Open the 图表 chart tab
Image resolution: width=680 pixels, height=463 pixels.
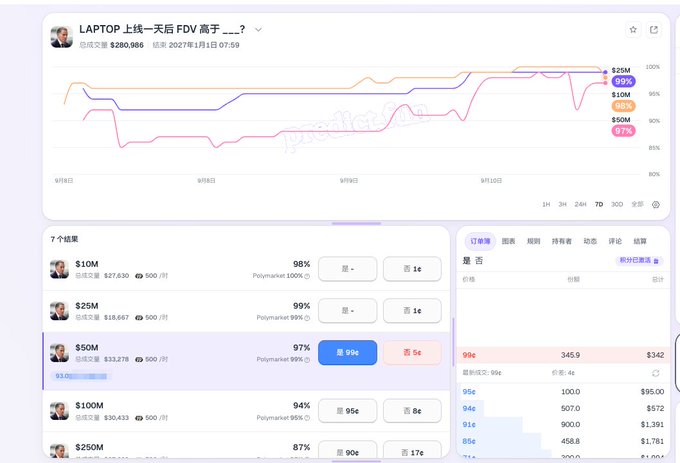(508, 241)
